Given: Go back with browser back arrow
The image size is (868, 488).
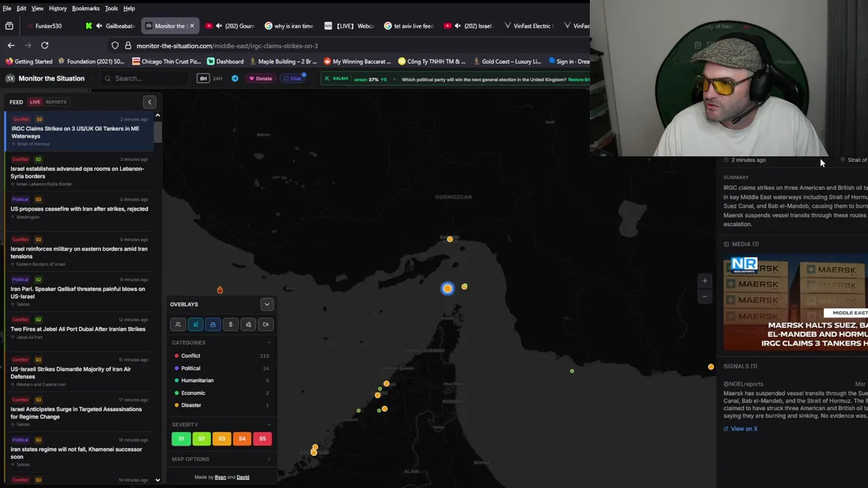Looking at the screenshot, I should (11, 45).
